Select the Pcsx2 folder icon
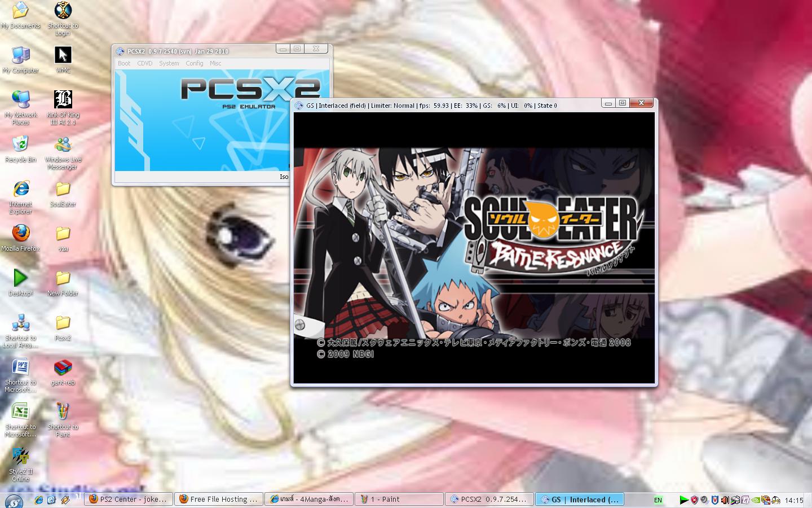Viewport: 812px width, 508px height. 63,327
